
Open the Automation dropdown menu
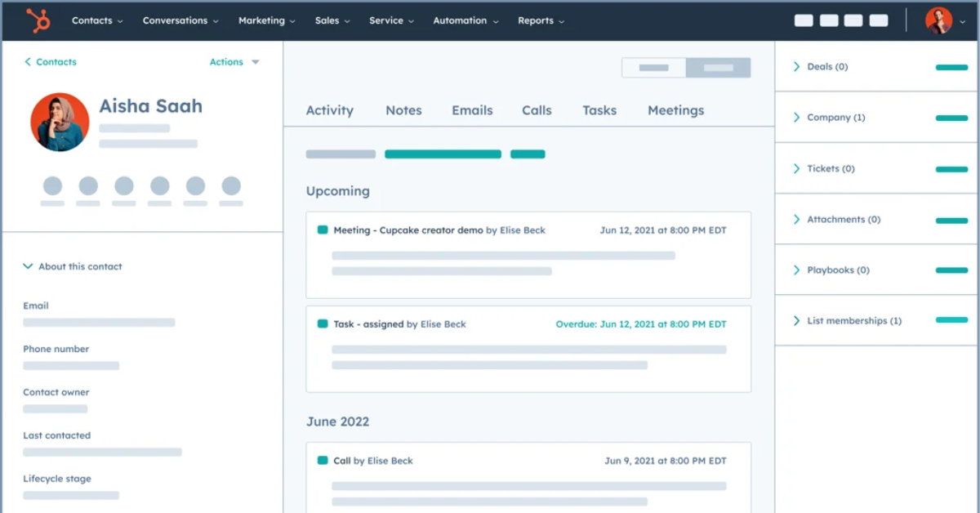point(465,21)
